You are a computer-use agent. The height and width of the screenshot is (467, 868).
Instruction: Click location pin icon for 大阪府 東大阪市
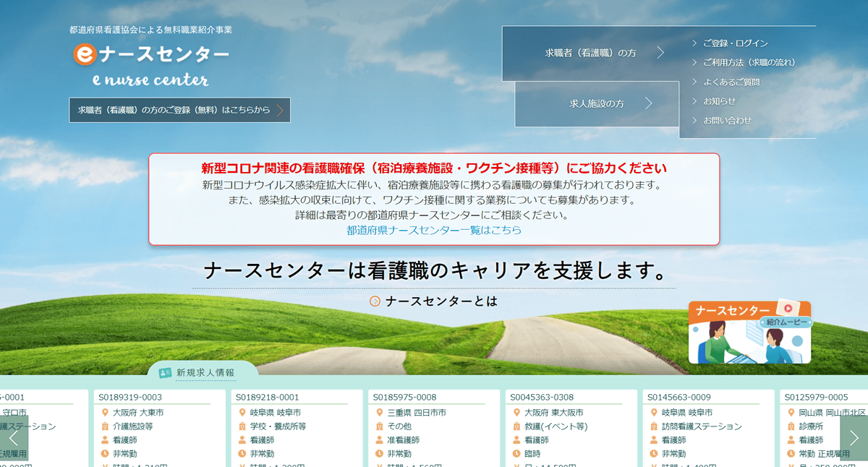pyautogui.click(x=517, y=413)
